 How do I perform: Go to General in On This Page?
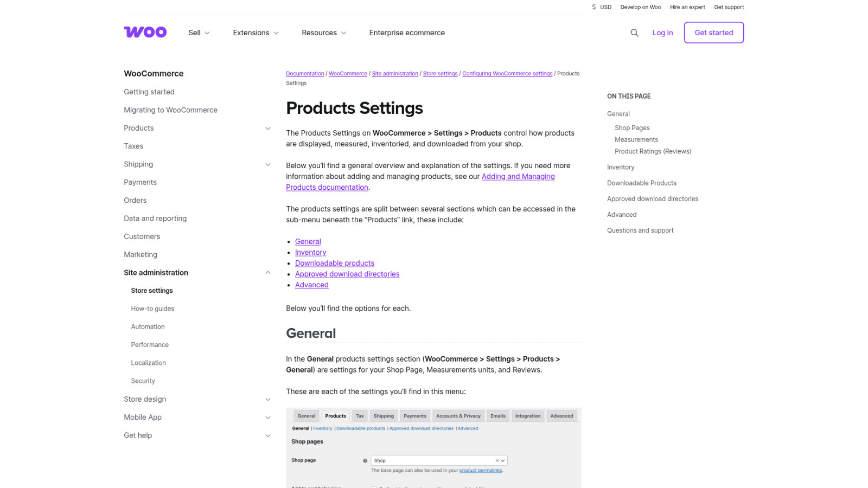coord(618,114)
